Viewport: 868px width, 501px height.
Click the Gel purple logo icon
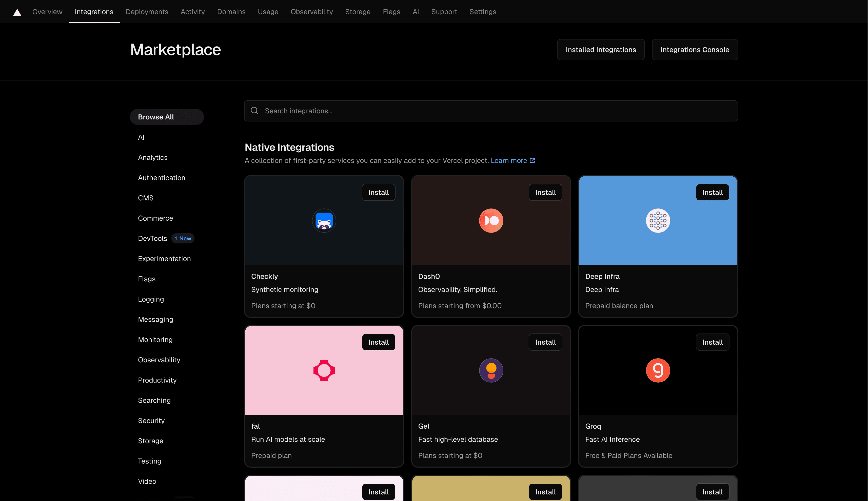click(x=491, y=370)
